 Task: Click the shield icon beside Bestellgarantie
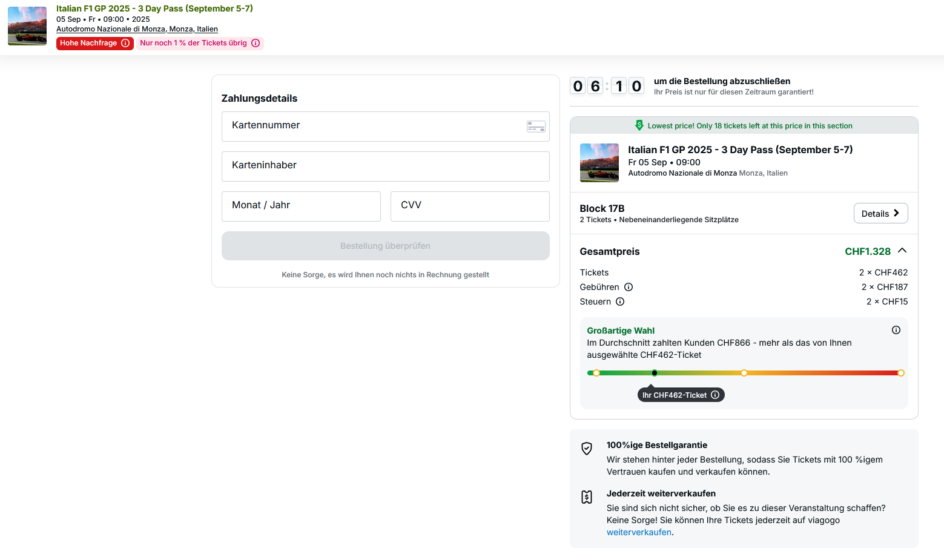[587, 449]
